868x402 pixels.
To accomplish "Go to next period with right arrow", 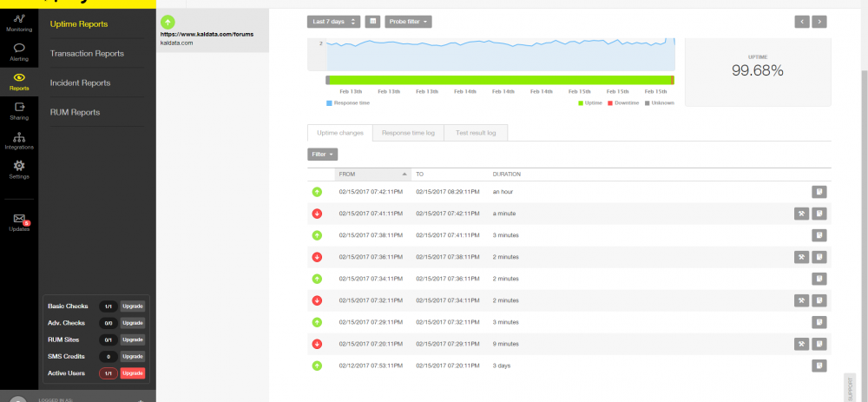I will (819, 22).
